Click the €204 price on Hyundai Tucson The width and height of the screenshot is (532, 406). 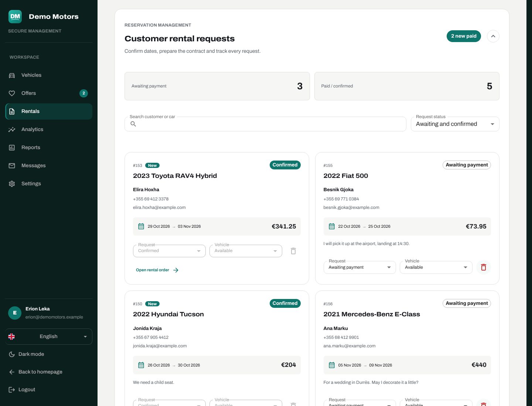tap(289, 365)
